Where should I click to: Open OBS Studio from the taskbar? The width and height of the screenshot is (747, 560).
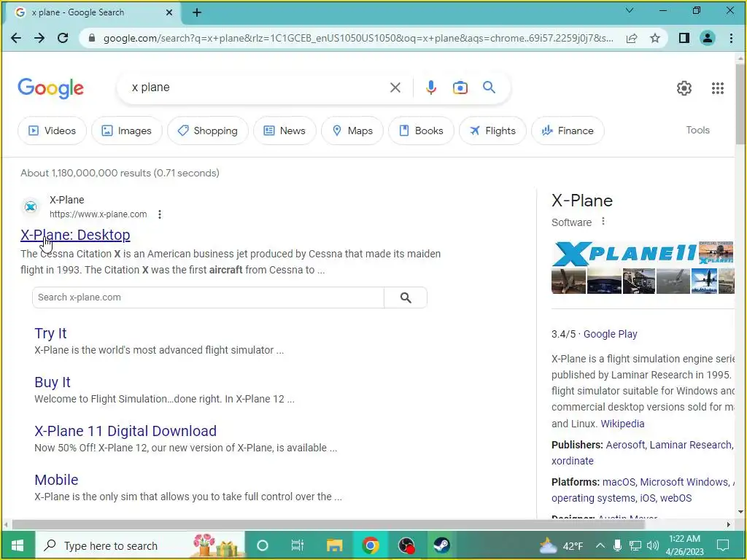(406, 545)
